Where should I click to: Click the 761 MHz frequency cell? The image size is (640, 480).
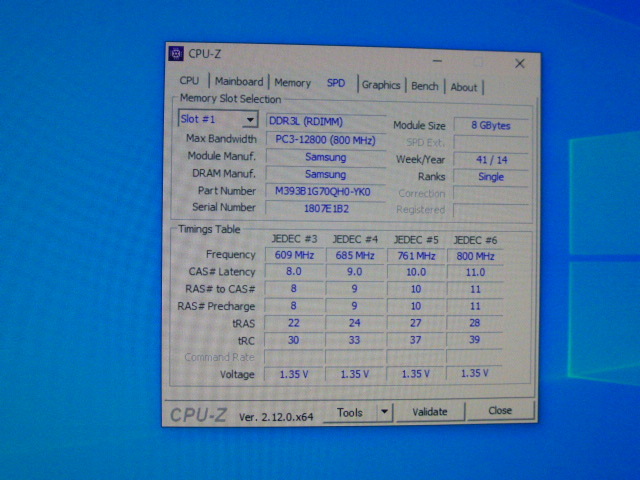coord(416,256)
